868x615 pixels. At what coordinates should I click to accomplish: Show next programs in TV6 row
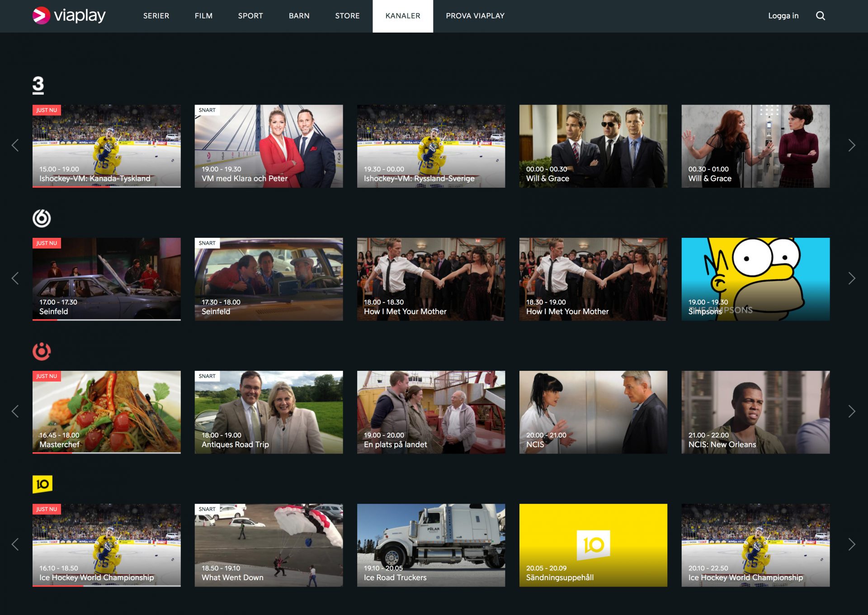pos(852,279)
